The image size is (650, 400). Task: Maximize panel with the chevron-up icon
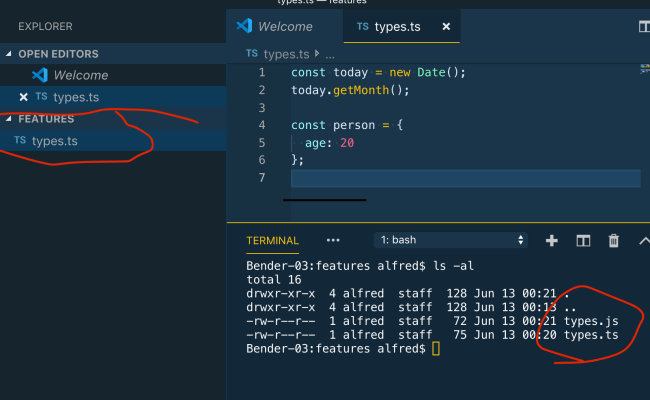644,241
